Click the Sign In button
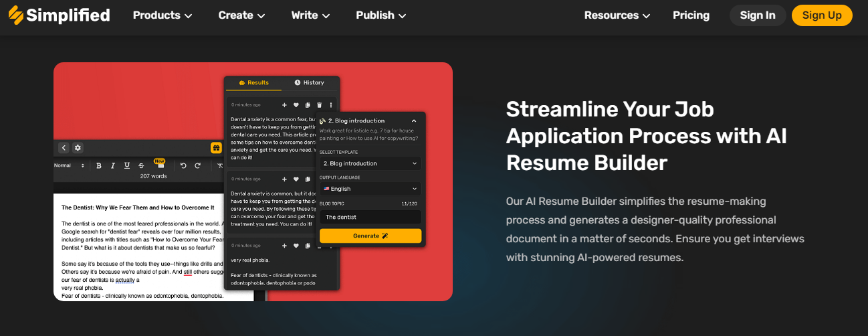Viewport: 868px width, 336px height. point(758,15)
